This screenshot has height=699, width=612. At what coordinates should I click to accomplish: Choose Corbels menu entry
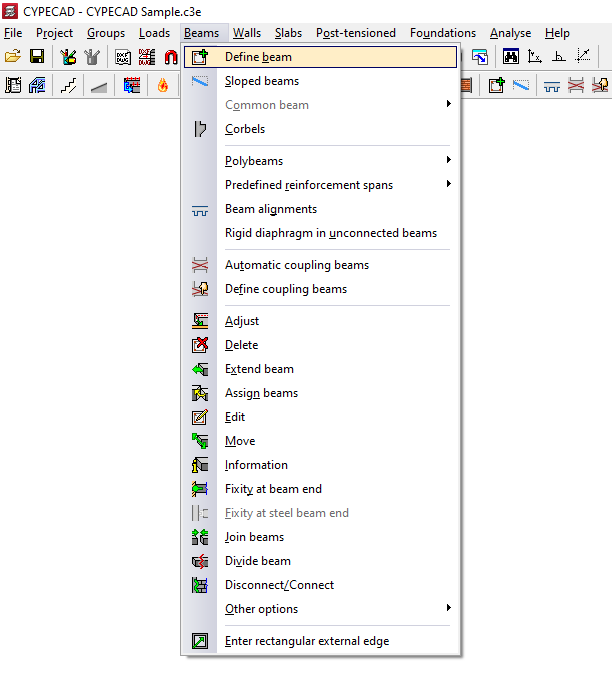click(x=320, y=129)
